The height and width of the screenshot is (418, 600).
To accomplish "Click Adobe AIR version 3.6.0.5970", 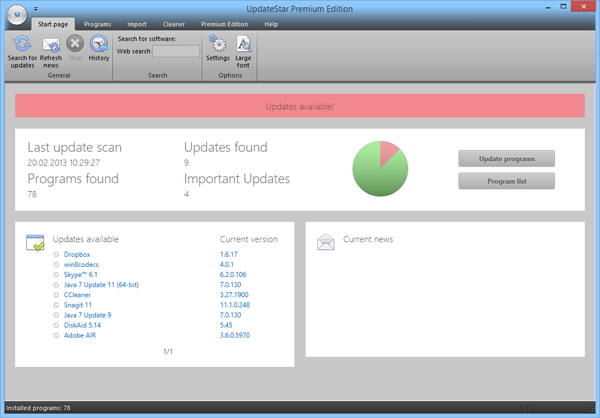I will click(x=235, y=335).
